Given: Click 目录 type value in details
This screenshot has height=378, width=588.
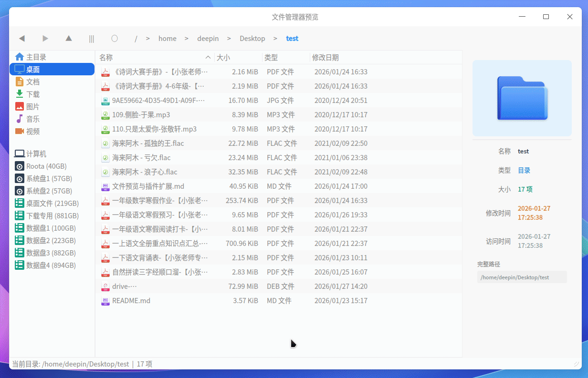Looking at the screenshot, I should [524, 170].
